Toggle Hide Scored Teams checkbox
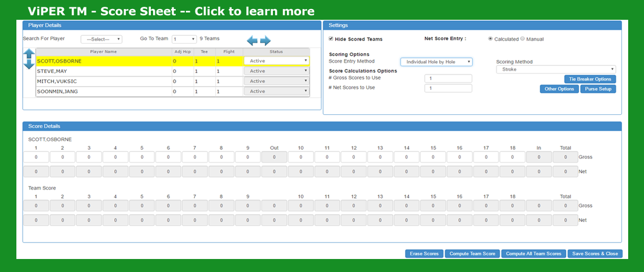 point(331,38)
